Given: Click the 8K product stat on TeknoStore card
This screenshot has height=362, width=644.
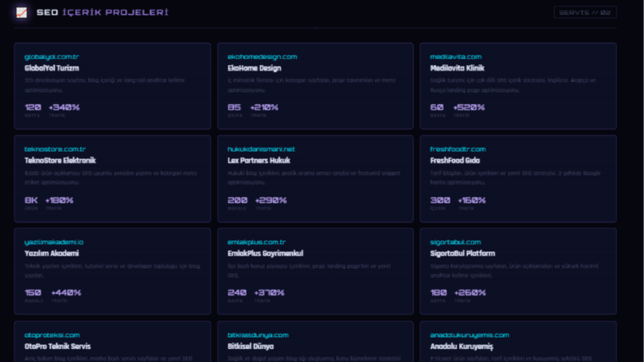Looking at the screenshot, I should tap(31, 200).
